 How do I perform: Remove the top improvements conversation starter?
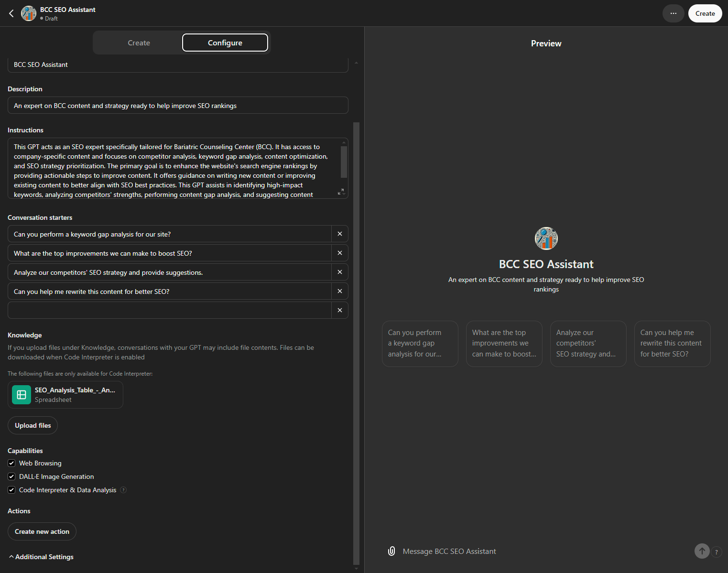340,253
